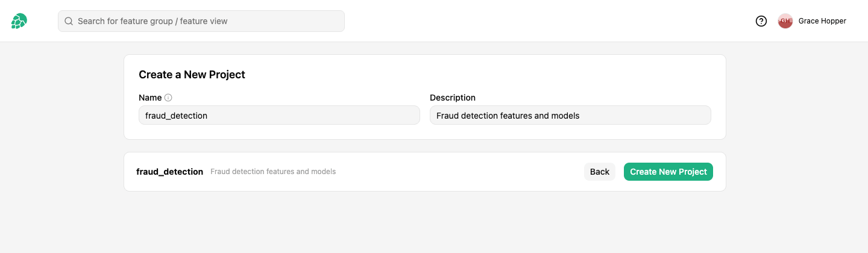Click the GH user avatar
Viewport: 868px width, 253px height.
point(785,21)
